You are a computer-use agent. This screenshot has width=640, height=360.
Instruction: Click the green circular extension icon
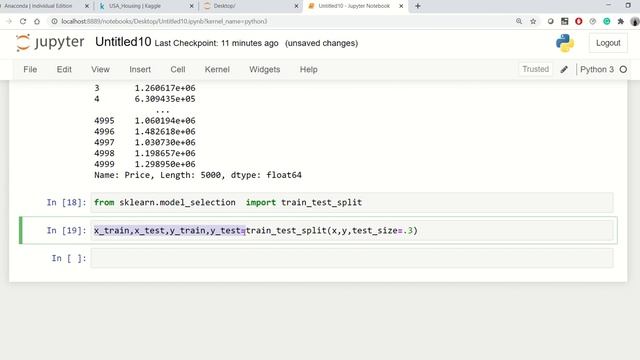[607, 21]
